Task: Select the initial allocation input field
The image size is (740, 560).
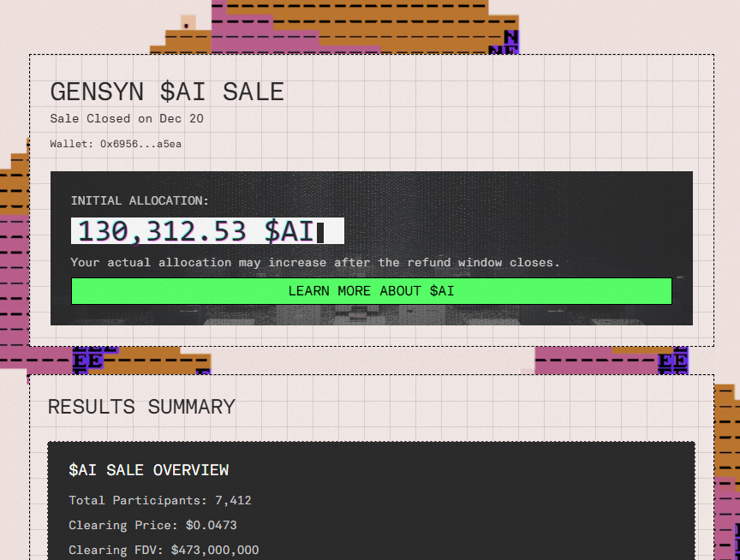Action: pyautogui.click(x=207, y=229)
